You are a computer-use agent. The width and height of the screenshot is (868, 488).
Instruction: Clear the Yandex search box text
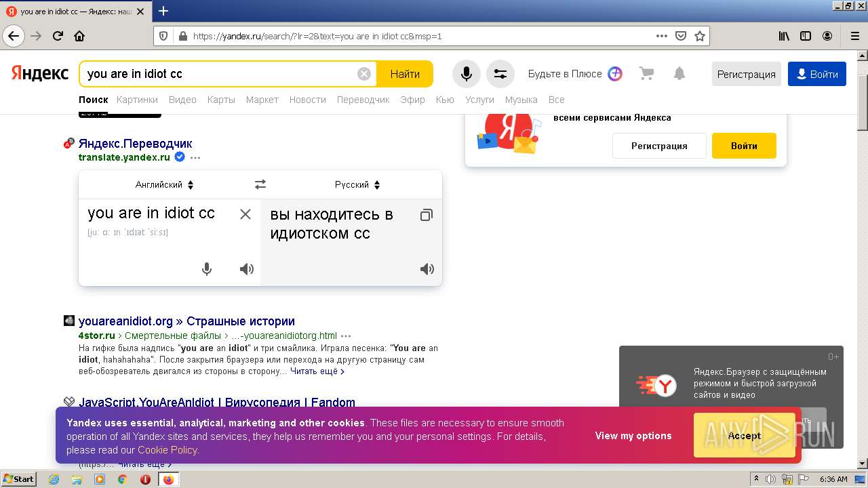point(364,74)
